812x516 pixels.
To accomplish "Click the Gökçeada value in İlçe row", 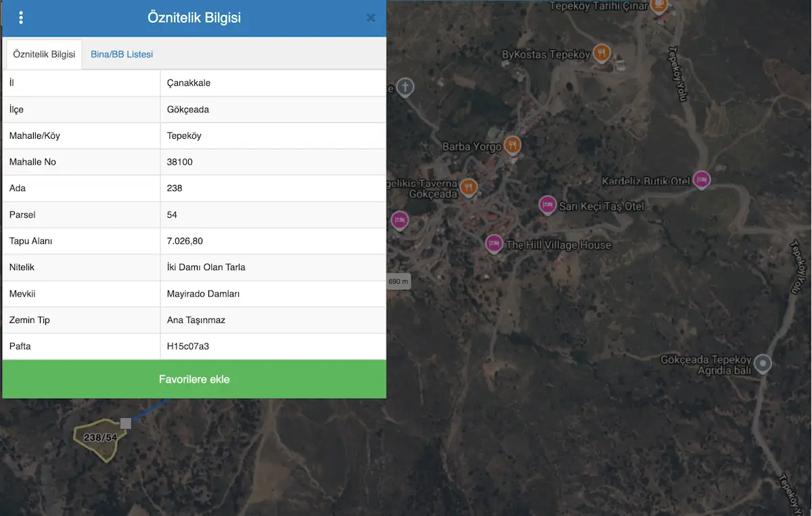I will 188,110.
